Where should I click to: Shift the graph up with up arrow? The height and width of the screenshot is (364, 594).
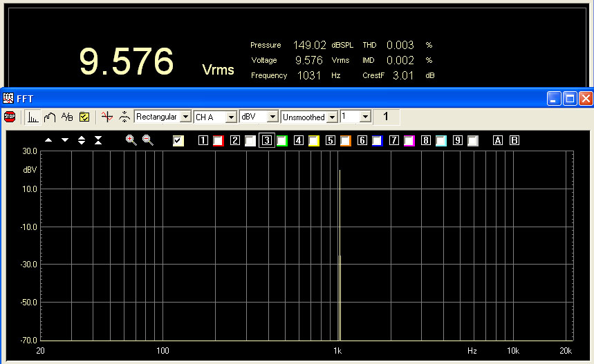[48, 140]
